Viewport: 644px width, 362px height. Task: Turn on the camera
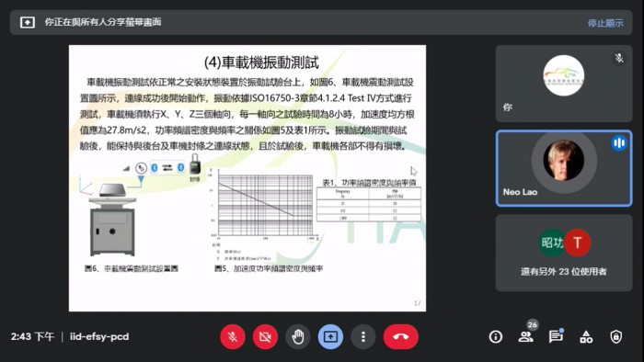tap(265, 337)
